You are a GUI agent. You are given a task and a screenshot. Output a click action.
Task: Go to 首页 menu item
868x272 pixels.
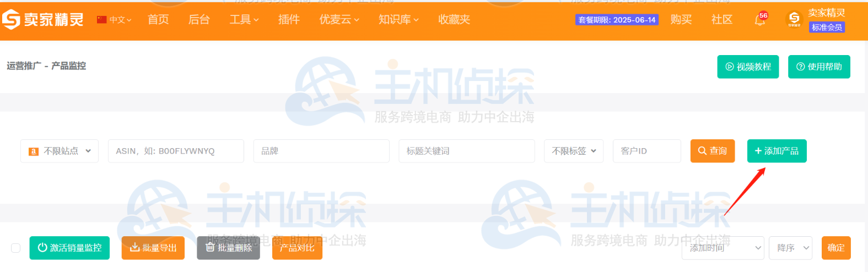coord(158,20)
